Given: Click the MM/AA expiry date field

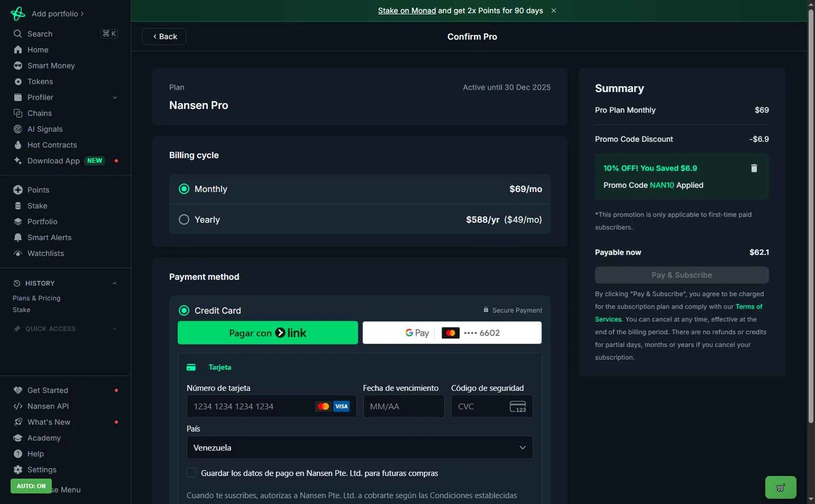Looking at the screenshot, I should tap(404, 406).
